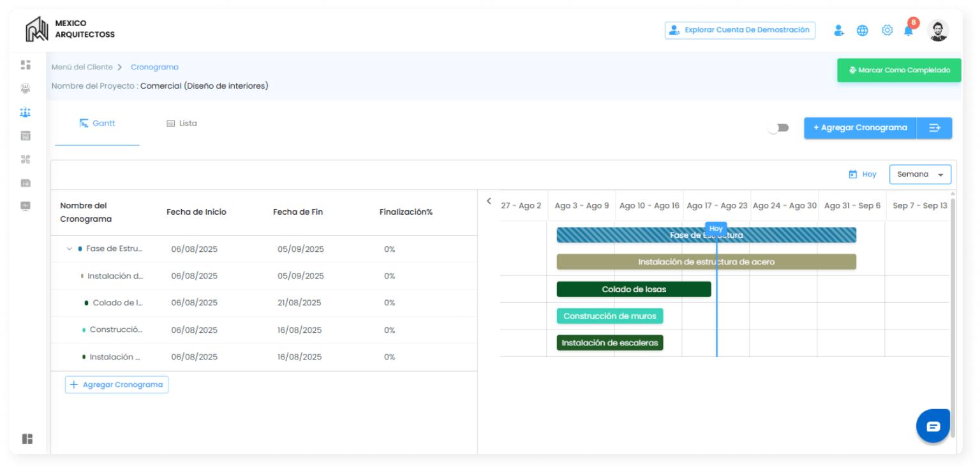The height and width of the screenshot is (471, 980).
Task: Click Explorar Cuenta De Demostración button
Action: click(739, 30)
